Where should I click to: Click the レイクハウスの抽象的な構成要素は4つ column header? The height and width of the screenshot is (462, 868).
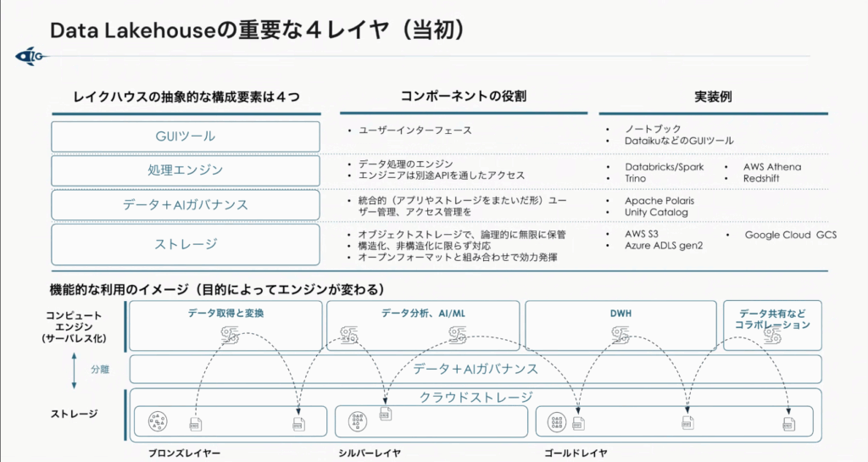click(x=186, y=97)
